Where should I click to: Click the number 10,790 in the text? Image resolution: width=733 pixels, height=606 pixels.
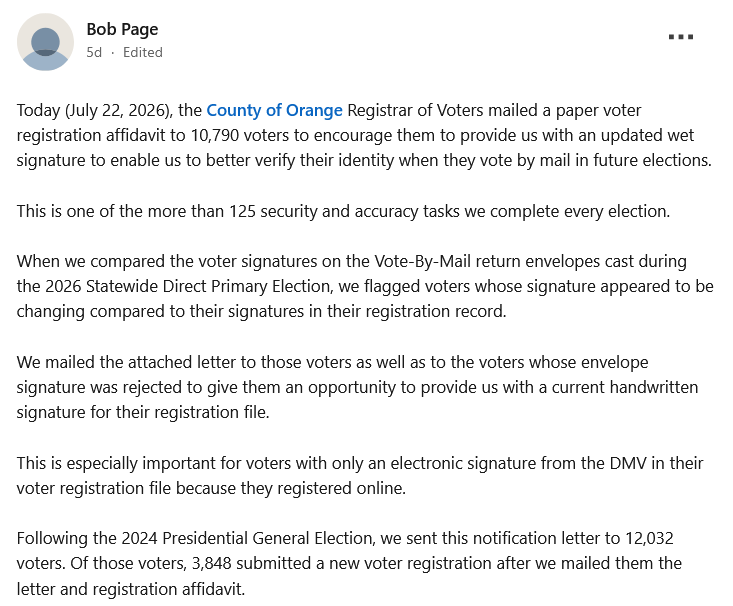pyautogui.click(x=215, y=136)
